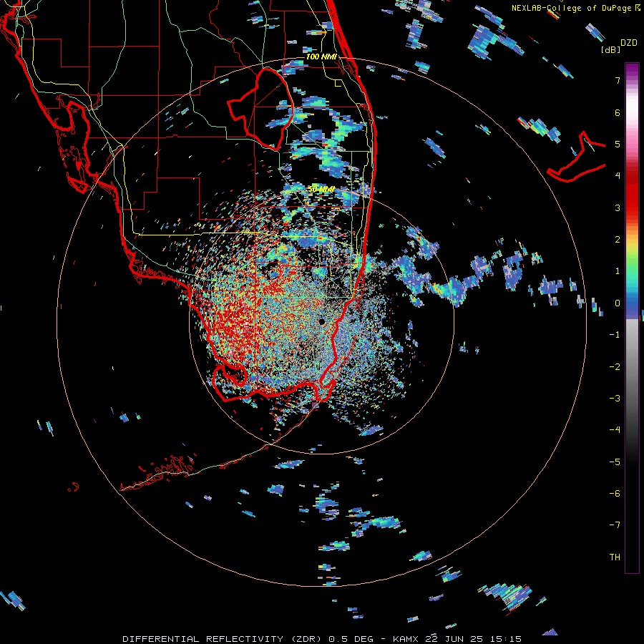Click the [dB] units label
This screenshot has height=644, width=644.
tap(610, 50)
